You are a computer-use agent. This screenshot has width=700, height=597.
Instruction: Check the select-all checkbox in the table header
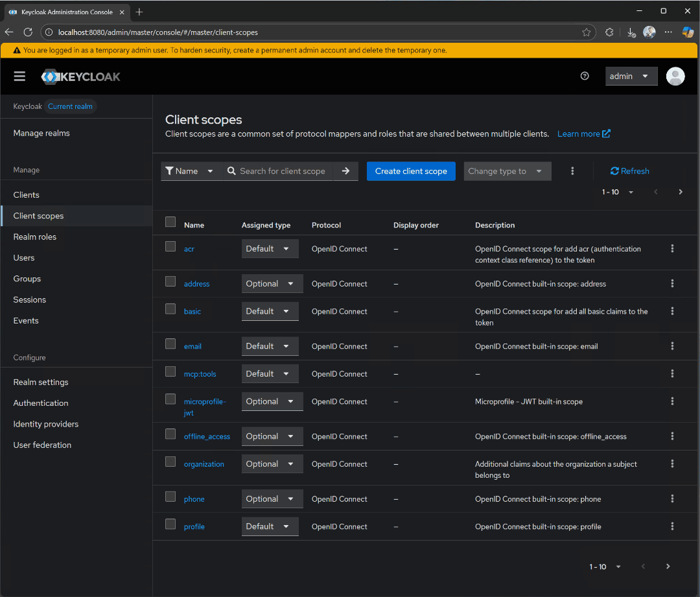tap(170, 221)
